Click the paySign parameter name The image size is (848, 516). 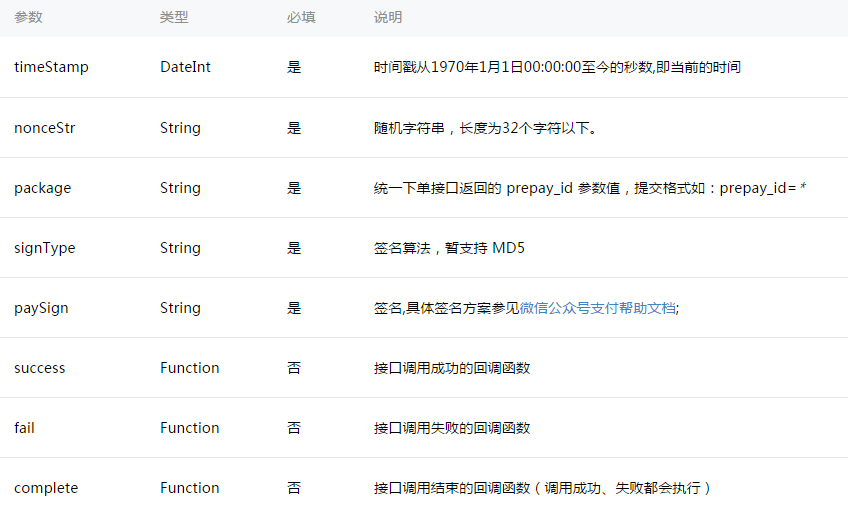pos(41,308)
